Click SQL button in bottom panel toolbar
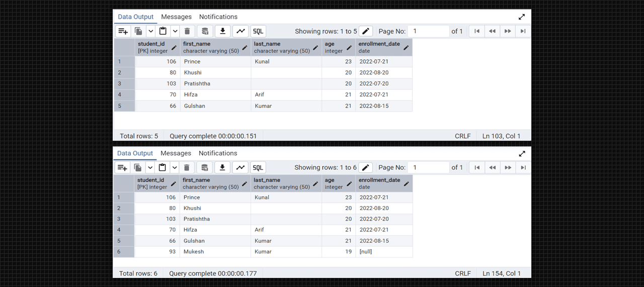 click(x=258, y=167)
